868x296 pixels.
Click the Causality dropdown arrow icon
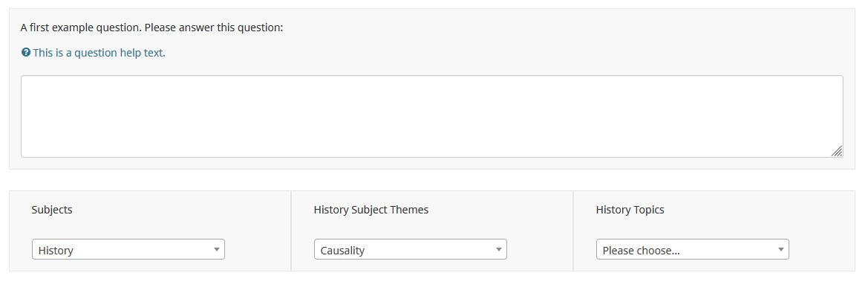pyautogui.click(x=499, y=249)
